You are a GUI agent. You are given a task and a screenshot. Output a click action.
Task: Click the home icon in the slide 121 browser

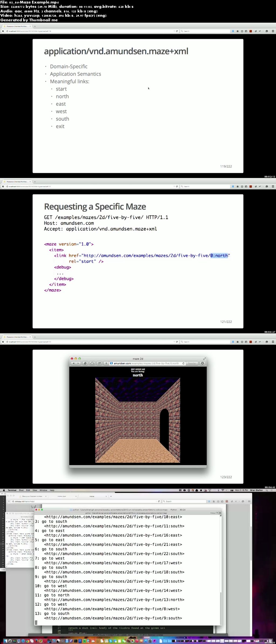click(x=237, y=186)
